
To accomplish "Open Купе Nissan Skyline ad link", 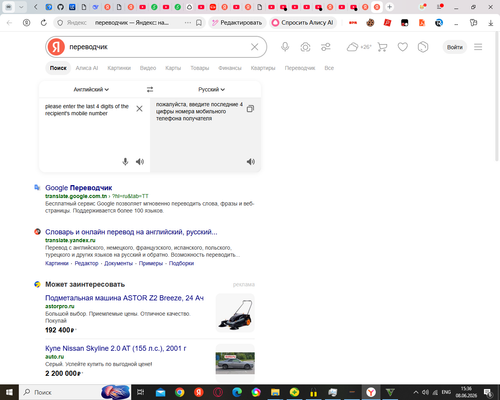I will (116, 348).
